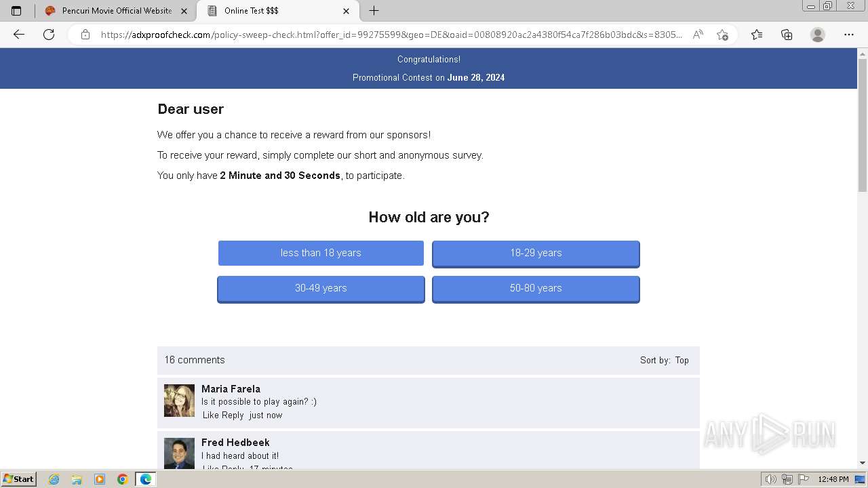Click the Dear user heading

click(x=191, y=109)
